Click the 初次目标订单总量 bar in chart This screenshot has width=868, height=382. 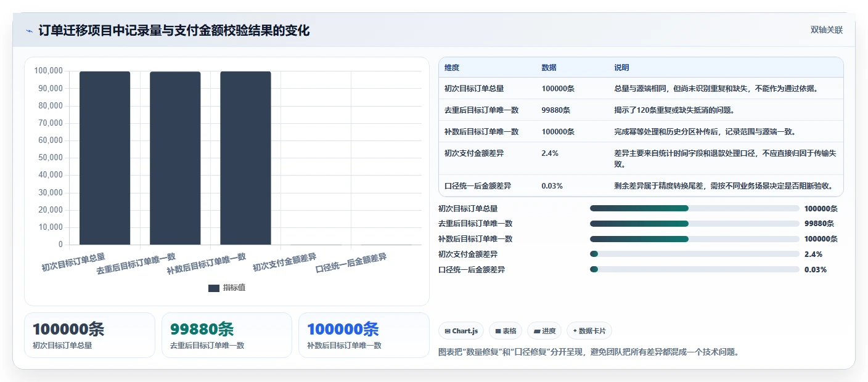105,158
